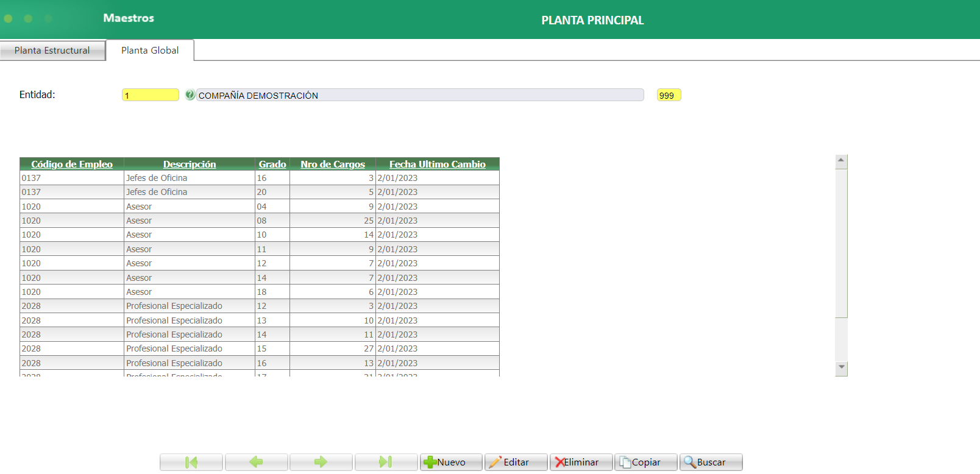Select the Planta Global tab

point(150,51)
